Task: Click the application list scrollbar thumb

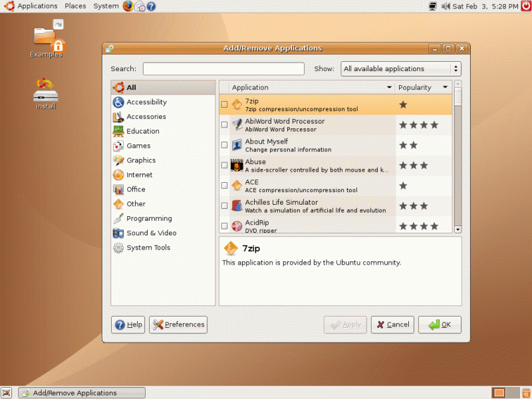Action: (458, 96)
